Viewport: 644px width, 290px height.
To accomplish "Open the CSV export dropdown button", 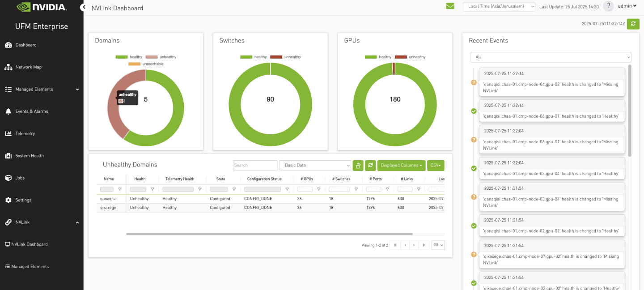I will point(435,165).
